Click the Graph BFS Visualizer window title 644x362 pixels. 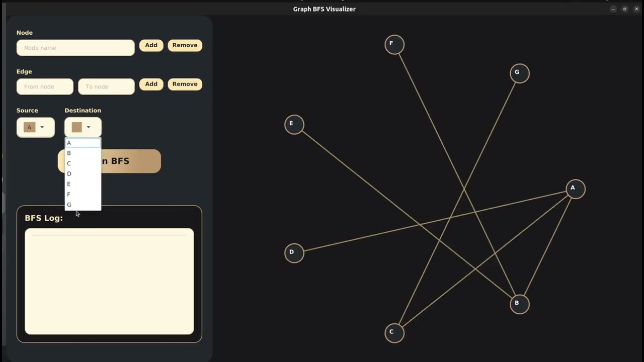coord(325,9)
